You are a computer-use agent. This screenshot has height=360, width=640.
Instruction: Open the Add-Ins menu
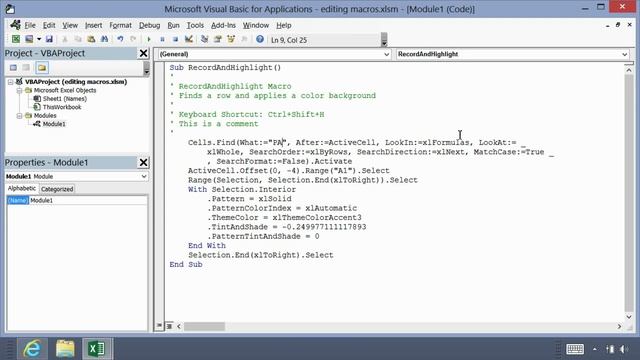pos(223,25)
